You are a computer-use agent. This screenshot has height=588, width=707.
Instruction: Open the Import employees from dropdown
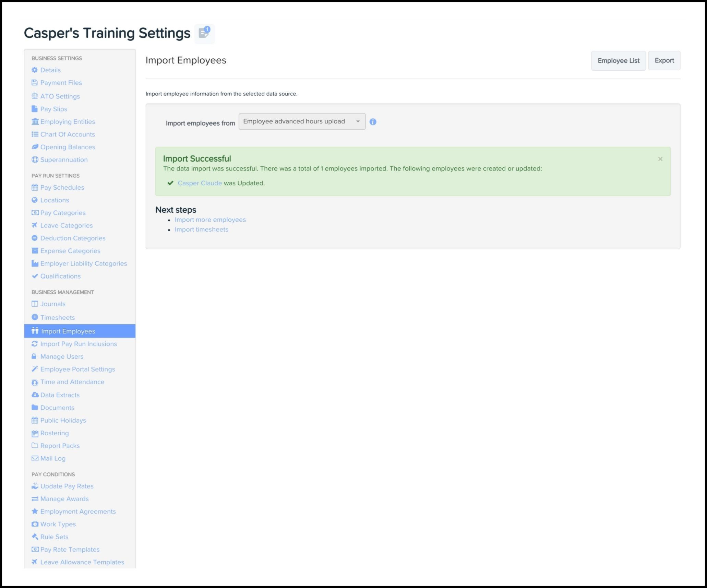point(302,121)
